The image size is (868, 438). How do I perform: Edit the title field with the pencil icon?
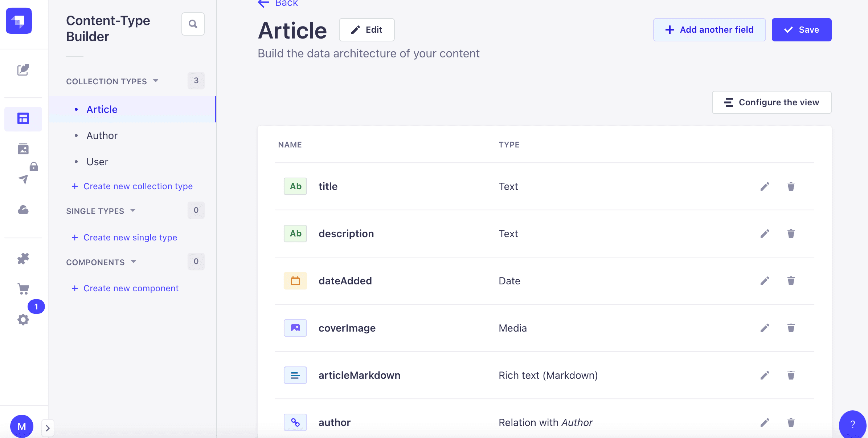tap(765, 186)
